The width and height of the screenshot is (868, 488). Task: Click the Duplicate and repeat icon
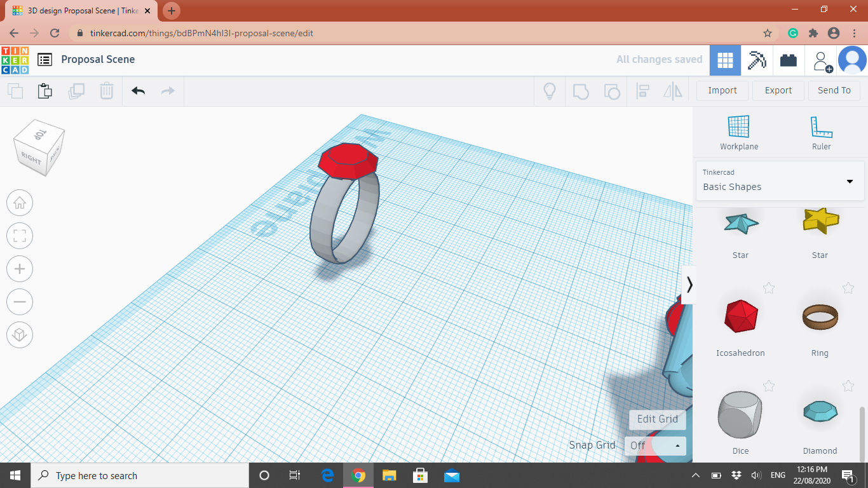76,91
